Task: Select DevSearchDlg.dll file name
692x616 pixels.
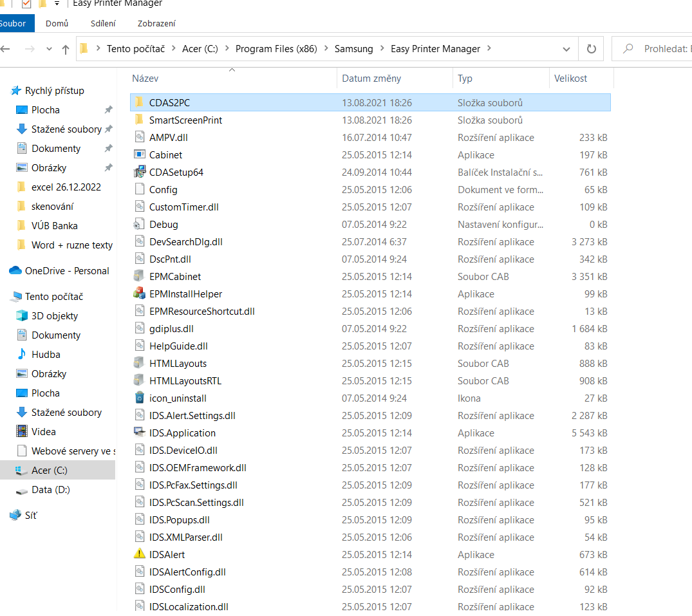Action: (x=186, y=242)
